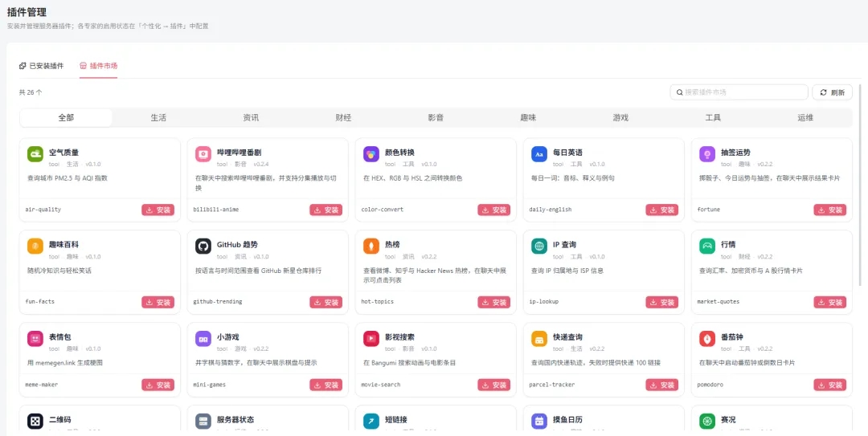The height and width of the screenshot is (436, 868).
Task: Click the 二维码 plugin icon
Action: [x=35, y=422]
